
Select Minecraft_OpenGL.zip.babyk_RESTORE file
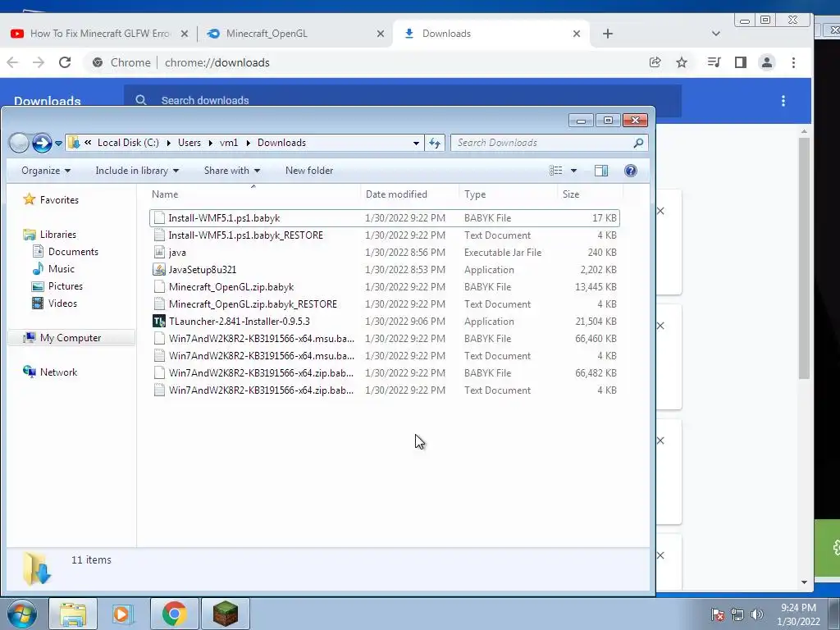tap(385, 304)
